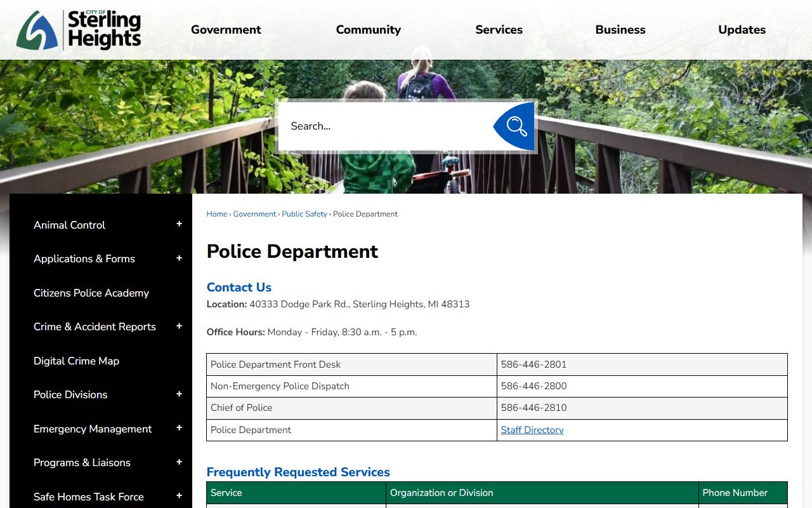Screen dimensions: 812x508
Task: Expand Emergency Management plus icon
Action: 179,429
